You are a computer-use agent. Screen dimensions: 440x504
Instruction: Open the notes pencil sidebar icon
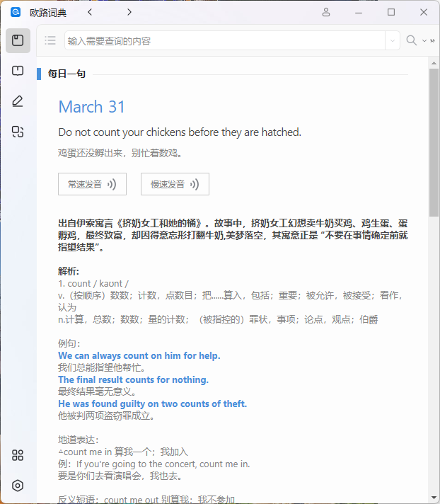pyautogui.click(x=18, y=101)
